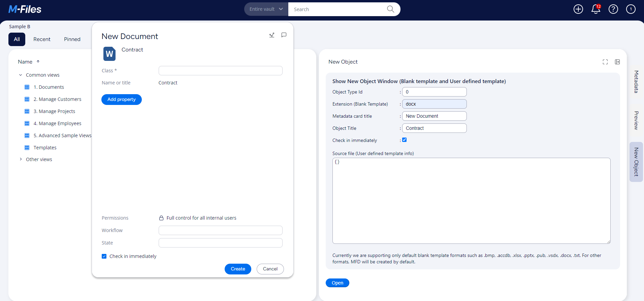Open the 1. Documents view
Image resolution: width=644 pixels, height=301 pixels.
point(49,87)
